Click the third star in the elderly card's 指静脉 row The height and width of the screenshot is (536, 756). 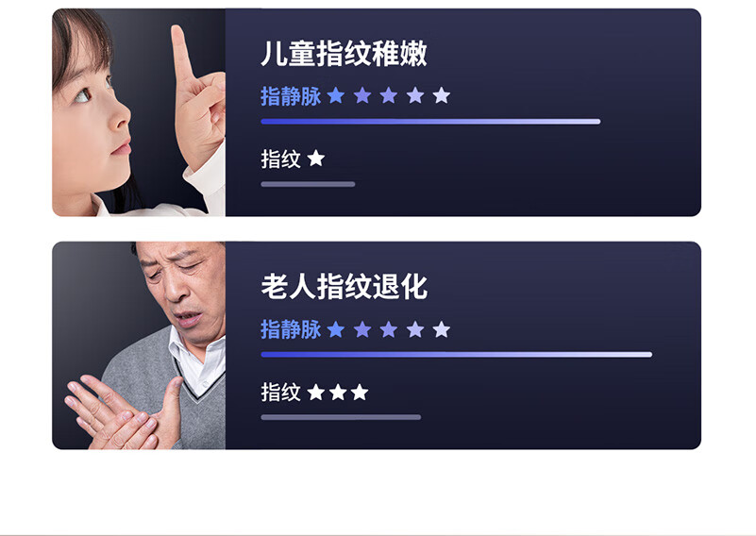pyautogui.click(x=389, y=329)
